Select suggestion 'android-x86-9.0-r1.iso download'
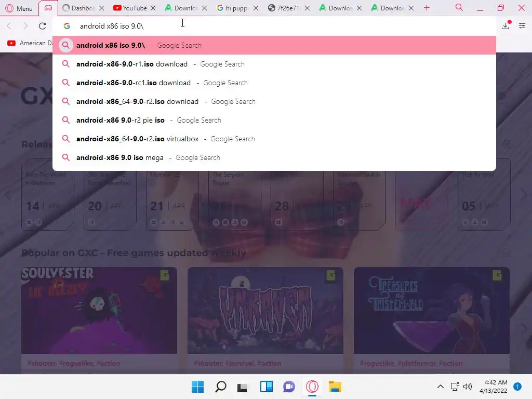The height and width of the screenshot is (399, 532). click(274, 64)
